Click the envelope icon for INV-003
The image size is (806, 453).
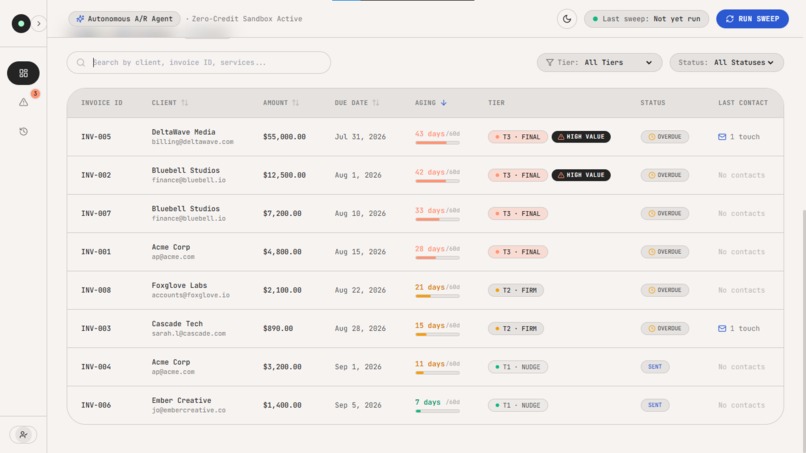pyautogui.click(x=722, y=329)
